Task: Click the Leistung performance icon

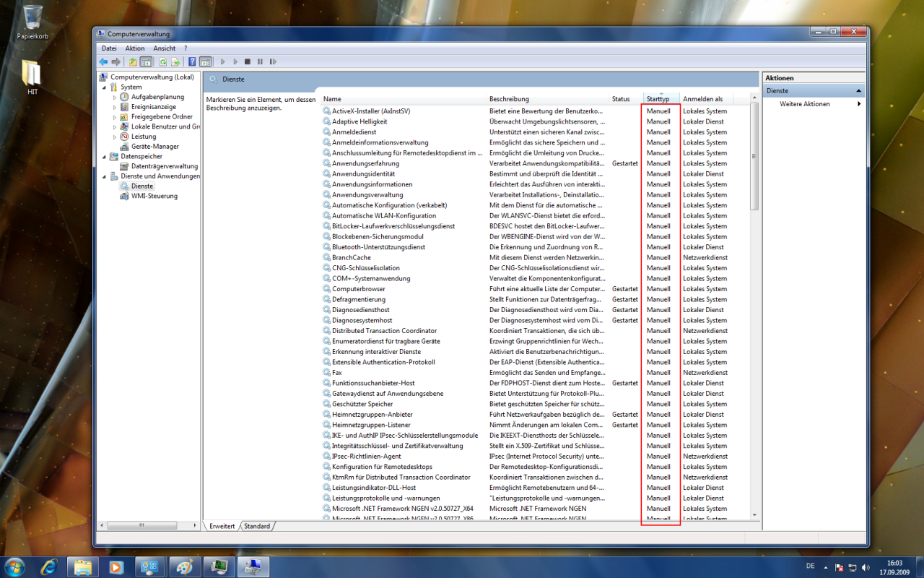Action: coord(124,137)
